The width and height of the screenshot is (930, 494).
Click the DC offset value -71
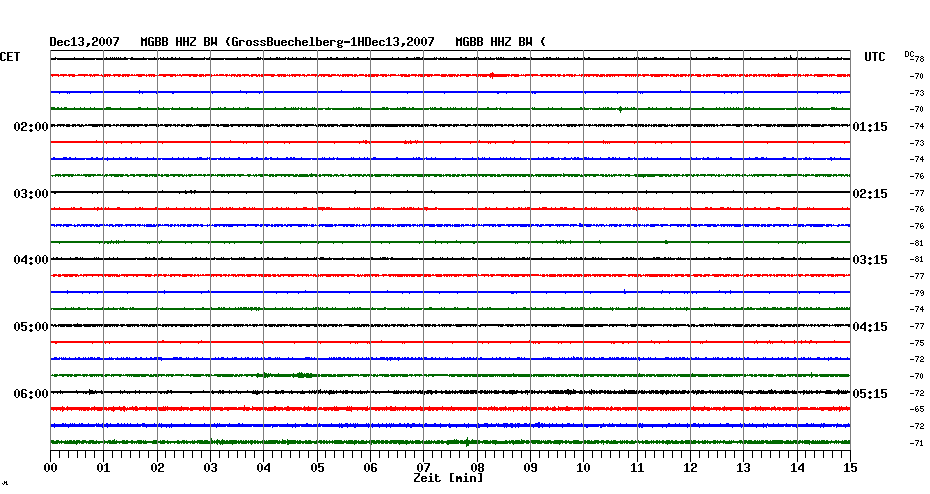click(x=917, y=443)
